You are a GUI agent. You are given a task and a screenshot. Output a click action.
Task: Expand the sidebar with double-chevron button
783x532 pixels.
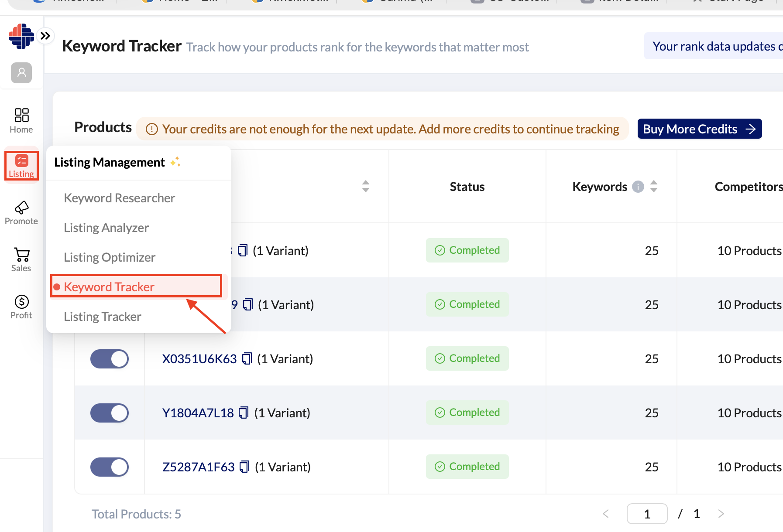tap(45, 36)
